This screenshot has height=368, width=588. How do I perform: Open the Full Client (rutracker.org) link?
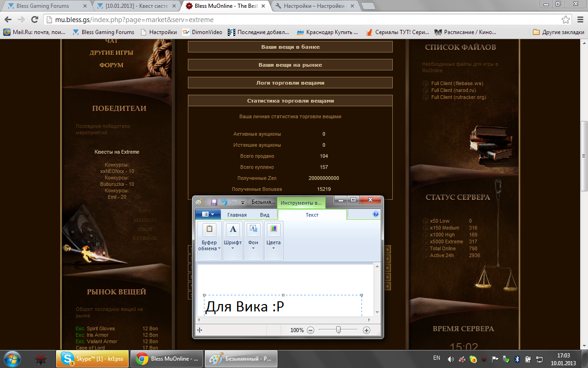pyautogui.click(x=458, y=97)
